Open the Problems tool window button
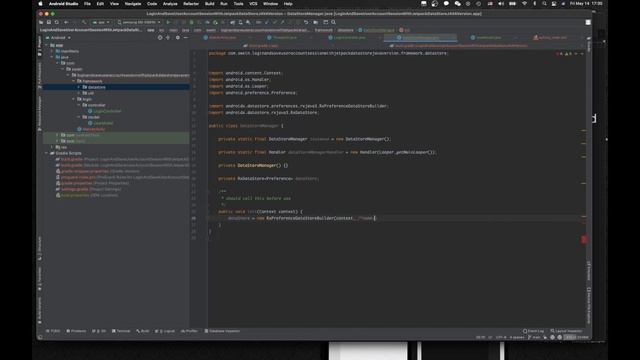 [76, 331]
